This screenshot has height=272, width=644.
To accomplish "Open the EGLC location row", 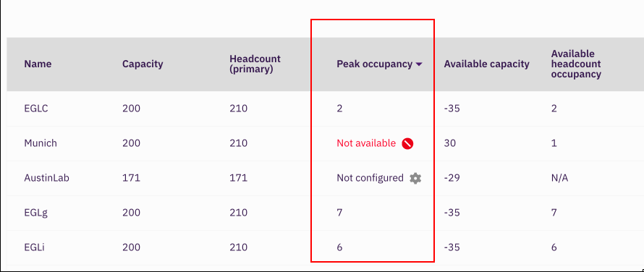I will 326,109.
